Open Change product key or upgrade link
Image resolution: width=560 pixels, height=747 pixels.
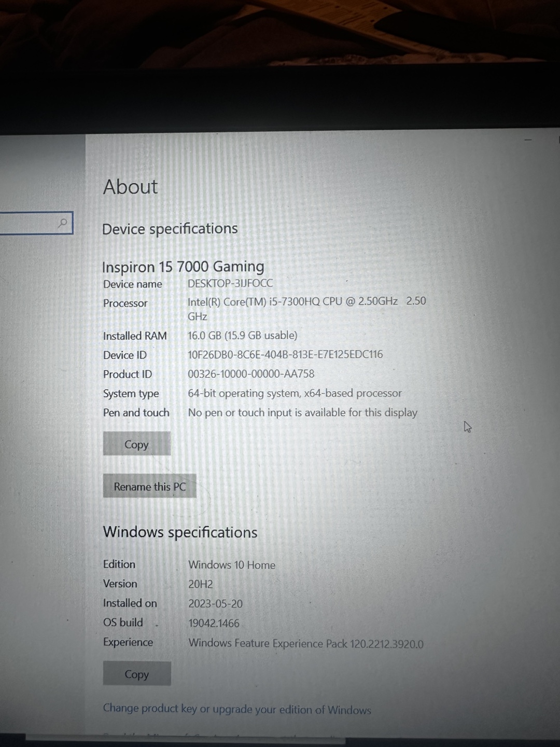pos(237,709)
